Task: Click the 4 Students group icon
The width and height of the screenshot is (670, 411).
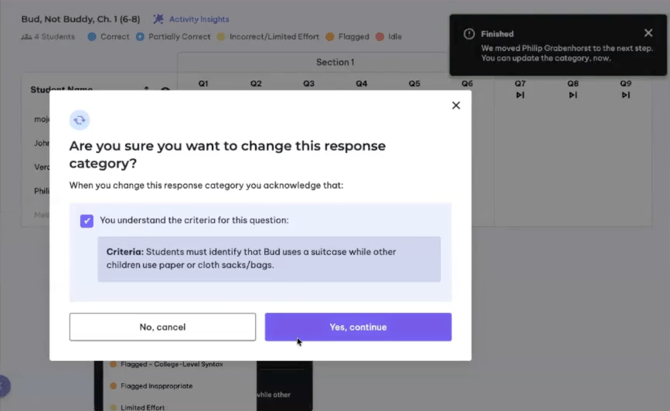Action: pyautogui.click(x=27, y=37)
